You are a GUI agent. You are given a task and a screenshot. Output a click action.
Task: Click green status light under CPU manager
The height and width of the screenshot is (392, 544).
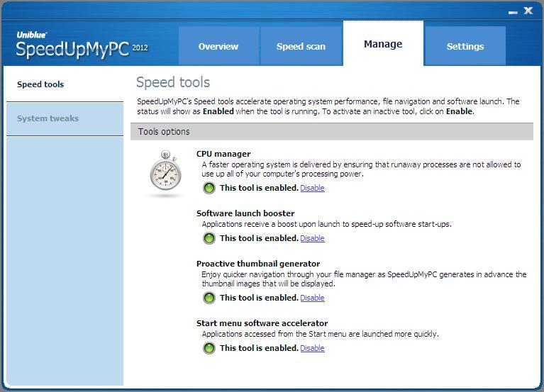[209, 188]
